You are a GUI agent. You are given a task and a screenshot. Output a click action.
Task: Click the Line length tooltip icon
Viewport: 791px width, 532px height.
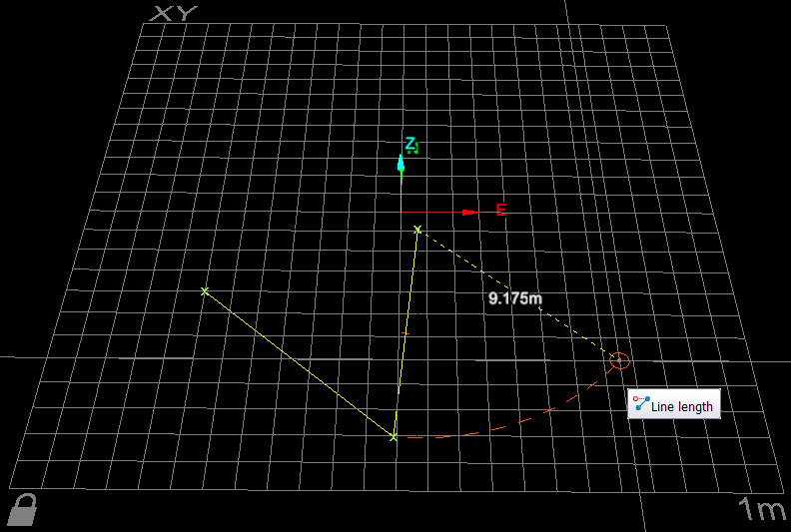(641, 403)
